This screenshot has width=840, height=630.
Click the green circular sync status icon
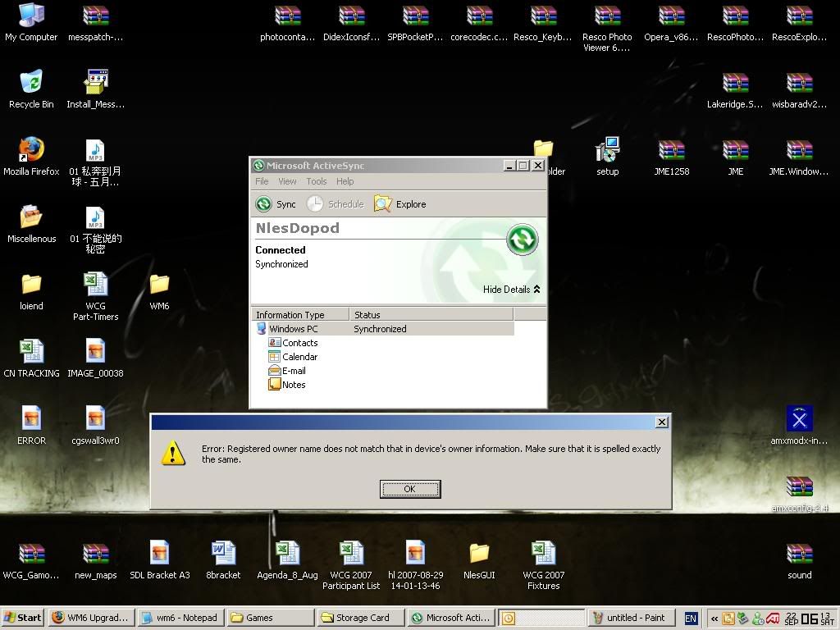click(x=523, y=239)
